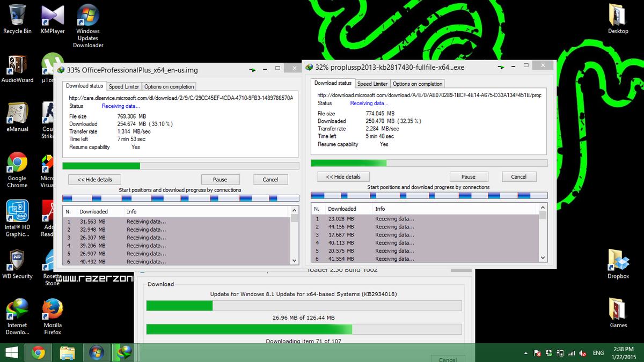This screenshot has width=644, height=362.
Task: Click the connection segments bar in the proplussp2013 window
Action: click(x=429, y=196)
